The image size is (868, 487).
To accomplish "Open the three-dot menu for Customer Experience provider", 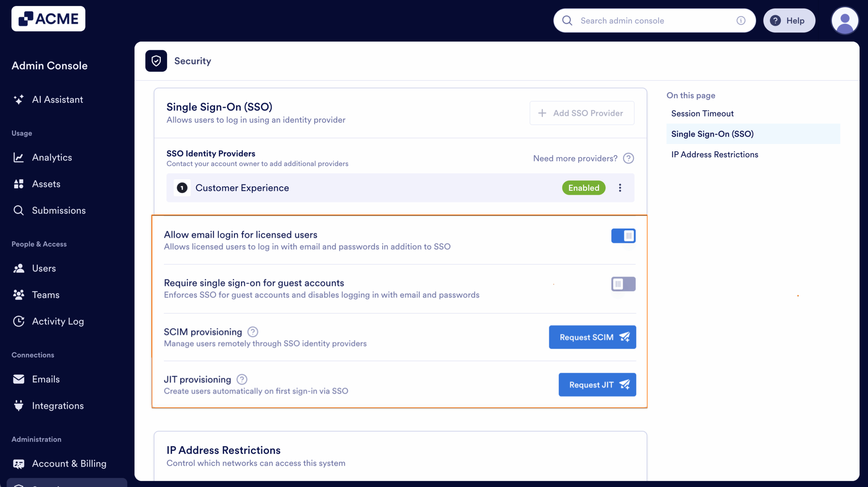I will click(x=620, y=188).
